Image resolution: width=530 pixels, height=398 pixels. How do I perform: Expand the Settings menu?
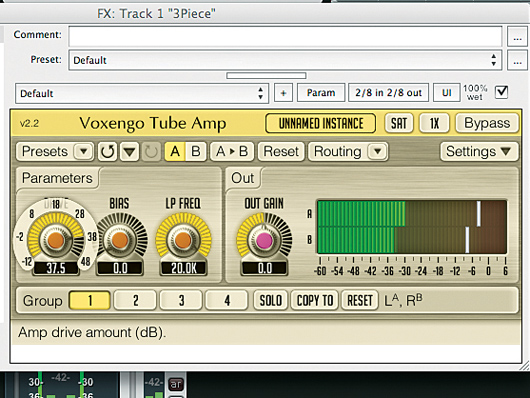click(x=479, y=151)
